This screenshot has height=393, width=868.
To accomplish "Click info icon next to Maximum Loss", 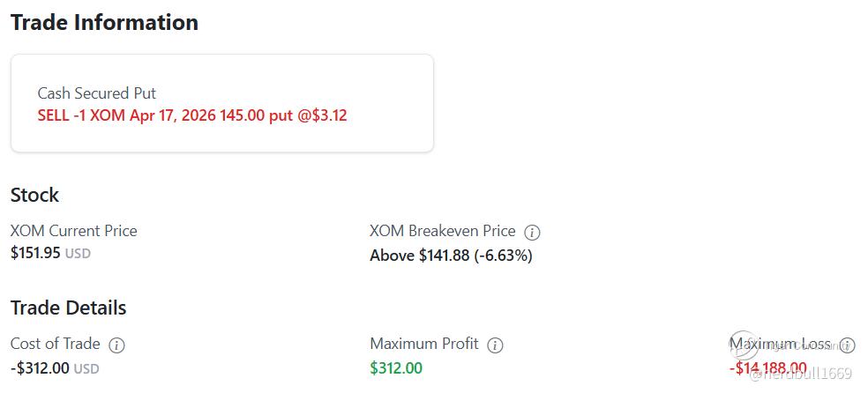I will pyautogui.click(x=847, y=345).
